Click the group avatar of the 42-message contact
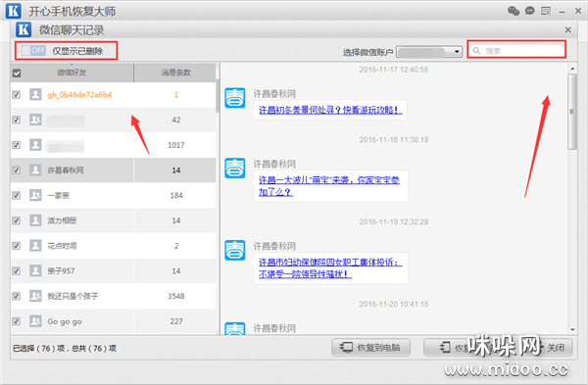The height and width of the screenshot is (385, 588). 35,120
